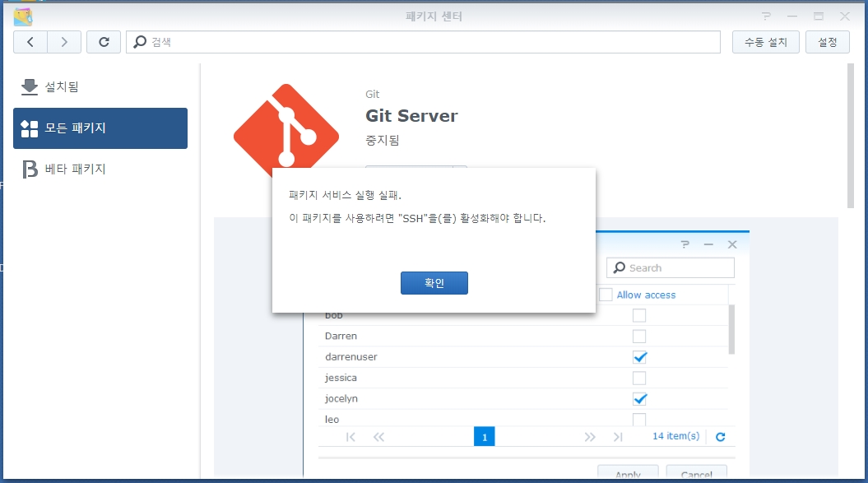The width and height of the screenshot is (868, 483).
Task: Select the darrenuser row
Action: tap(523, 357)
